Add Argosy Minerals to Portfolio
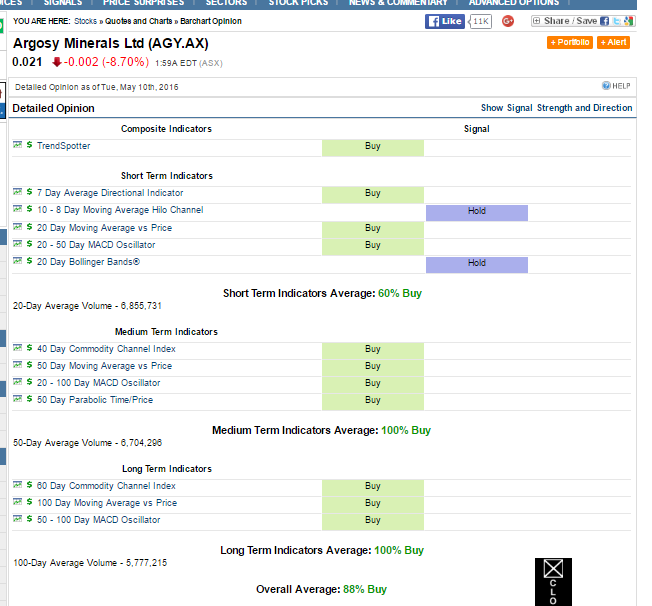The image size is (652, 606). (570, 42)
